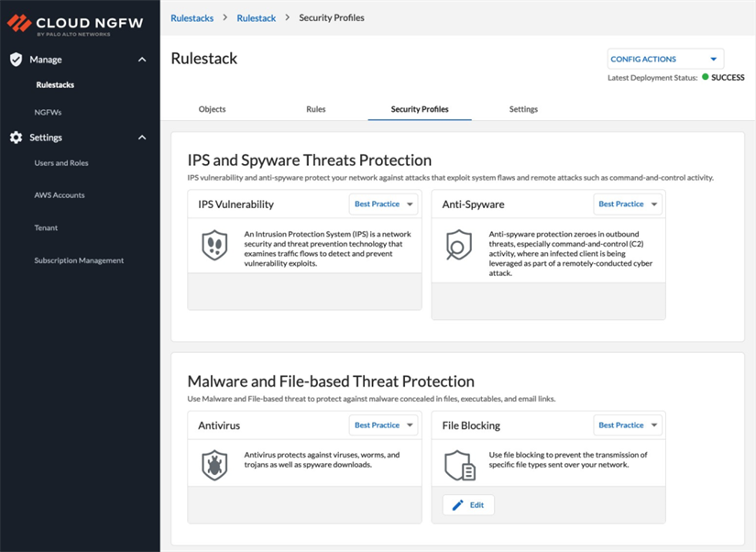Collapse the Manage section chevron
Screen dimensions: 756x552
142,60
